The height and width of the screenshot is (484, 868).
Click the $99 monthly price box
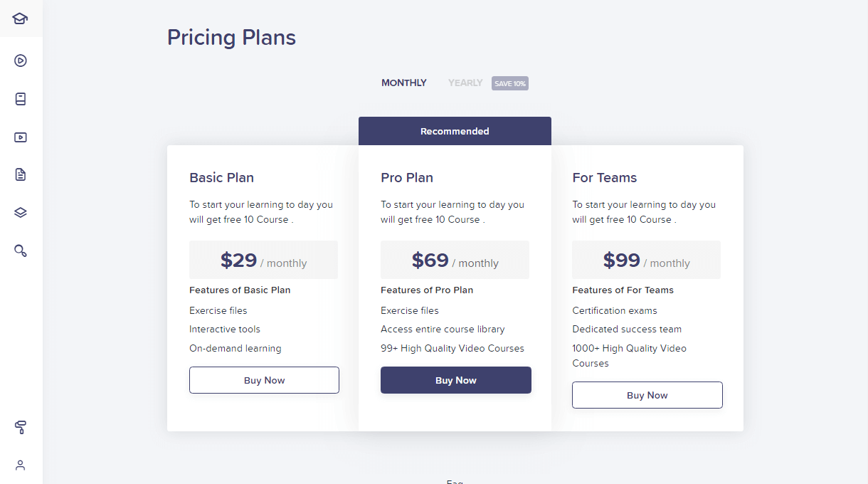pos(646,261)
